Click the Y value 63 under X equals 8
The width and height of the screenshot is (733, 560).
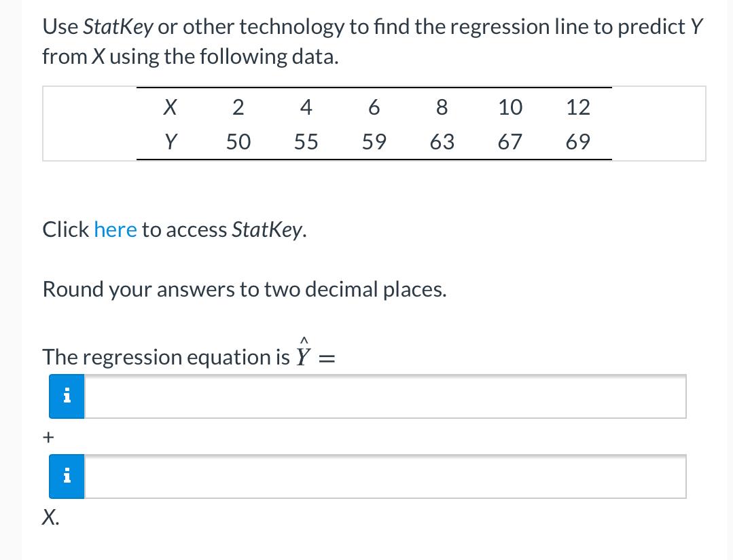pos(442,142)
